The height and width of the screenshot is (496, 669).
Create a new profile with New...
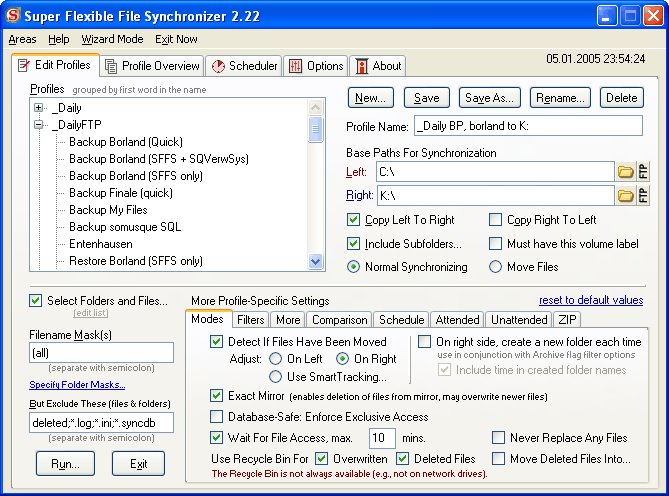[x=370, y=98]
